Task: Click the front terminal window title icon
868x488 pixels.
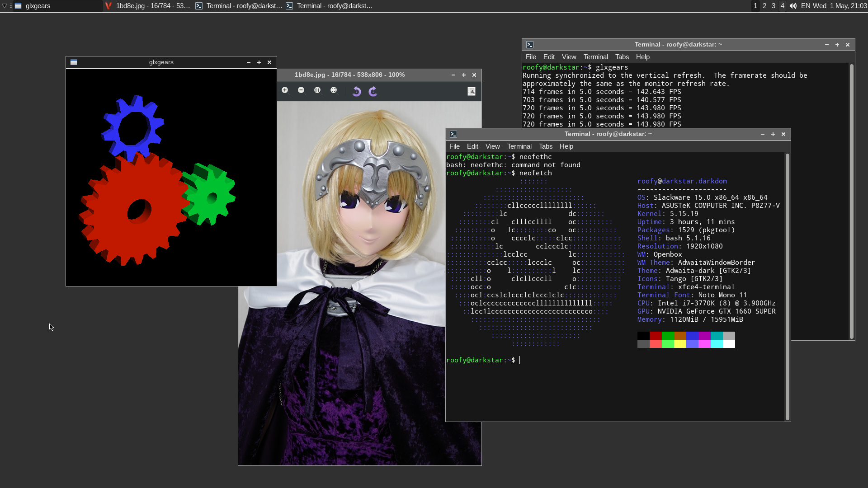Action: 453,134
